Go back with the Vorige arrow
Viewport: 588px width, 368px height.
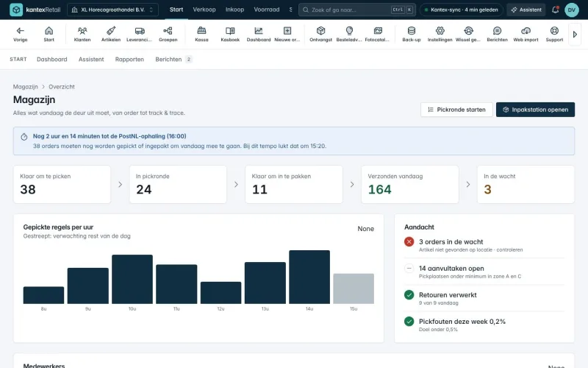coord(21,34)
